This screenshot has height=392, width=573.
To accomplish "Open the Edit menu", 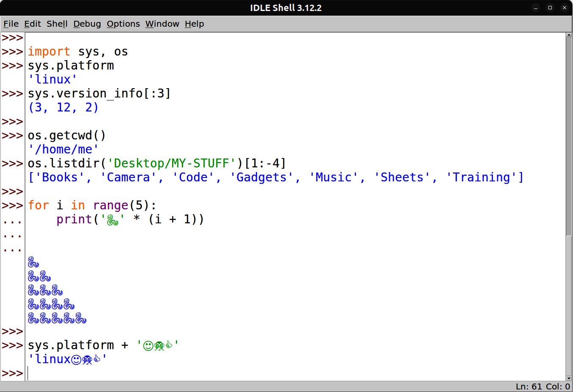I will pos(33,24).
